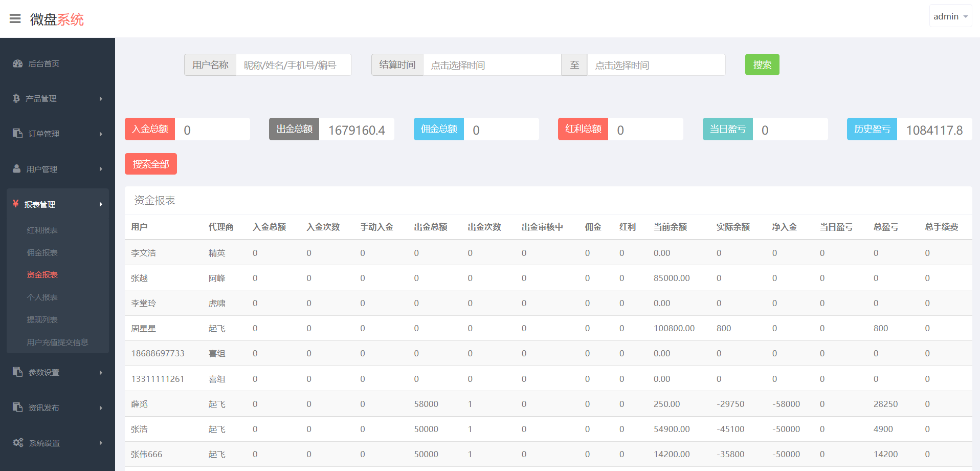Open the 红利报表 submenu item
This screenshot has width=980, height=471.
tap(42, 230)
